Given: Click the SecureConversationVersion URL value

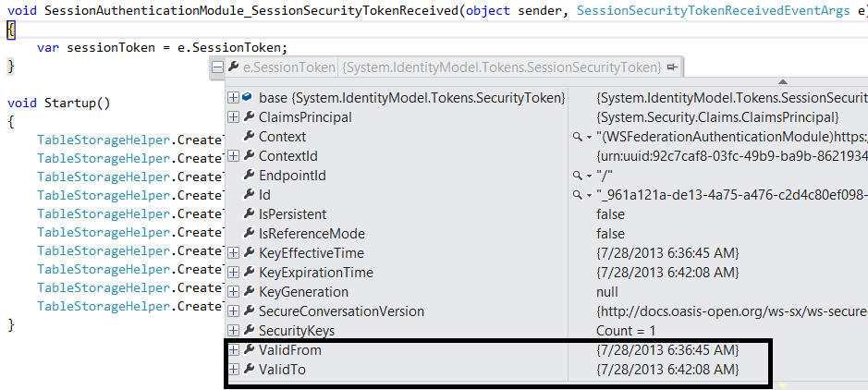Looking at the screenshot, I should 730,311.
